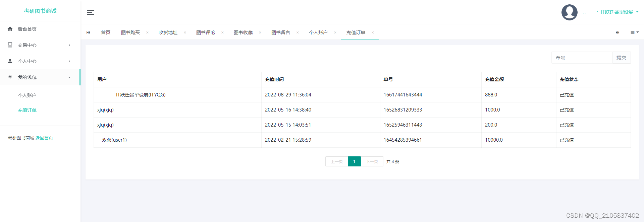Click the user avatar icon
644x222 pixels.
569,12
